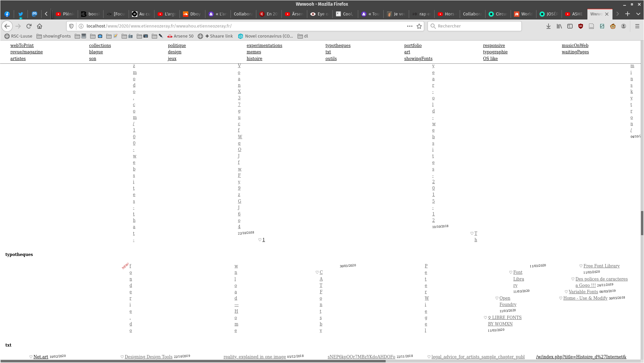The width and height of the screenshot is (644, 363).
Task: Click the typotheques navigation link
Action: click(338, 46)
